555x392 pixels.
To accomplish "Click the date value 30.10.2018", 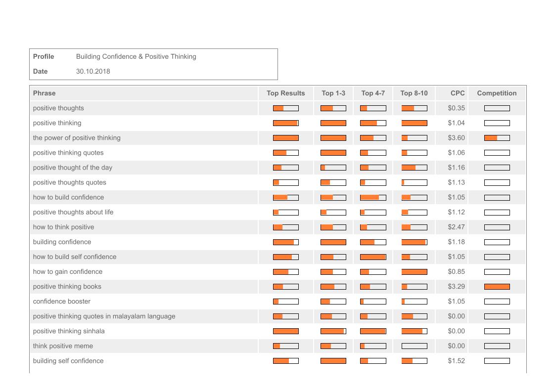I will [93, 71].
